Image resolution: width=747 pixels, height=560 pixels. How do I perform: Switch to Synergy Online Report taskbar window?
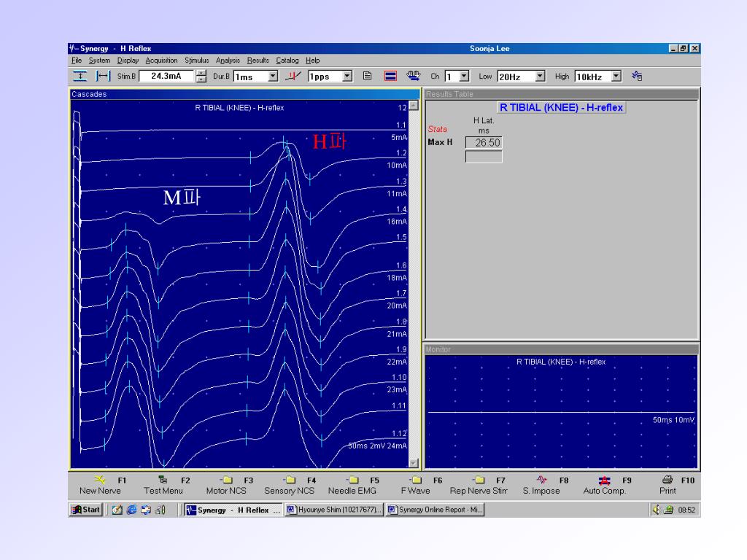pos(435,510)
